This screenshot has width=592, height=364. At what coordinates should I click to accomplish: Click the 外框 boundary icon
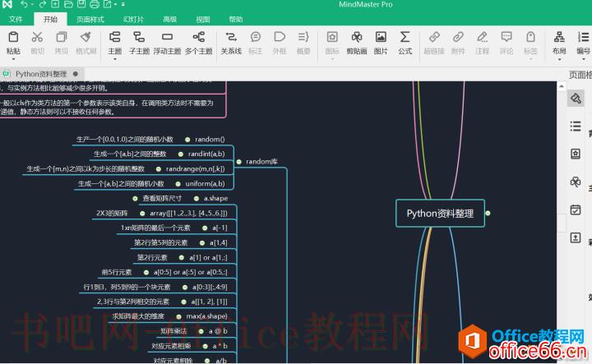pos(280,37)
